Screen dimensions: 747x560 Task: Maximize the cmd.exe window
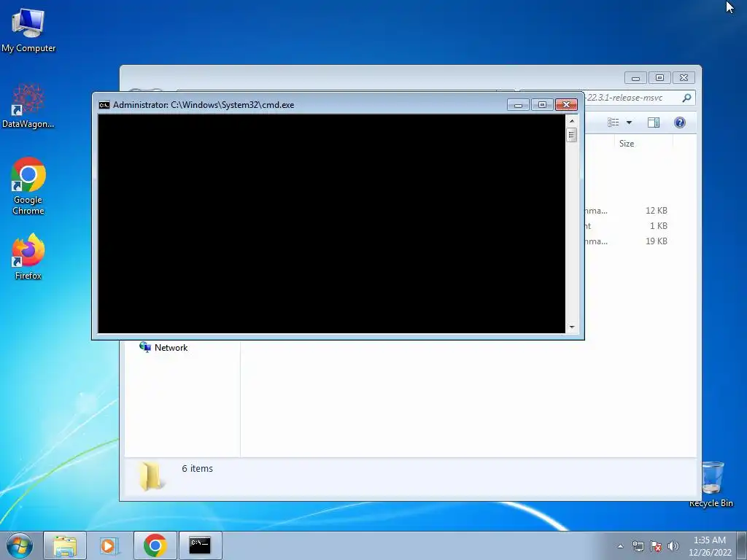tap(542, 105)
